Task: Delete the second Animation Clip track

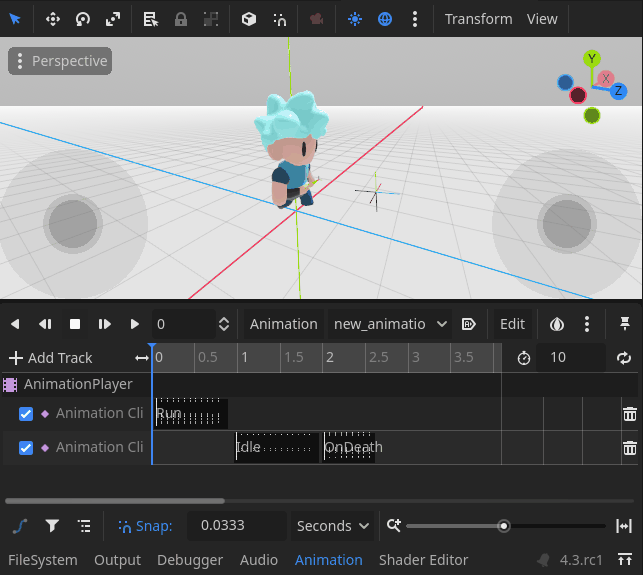Action: click(630, 448)
